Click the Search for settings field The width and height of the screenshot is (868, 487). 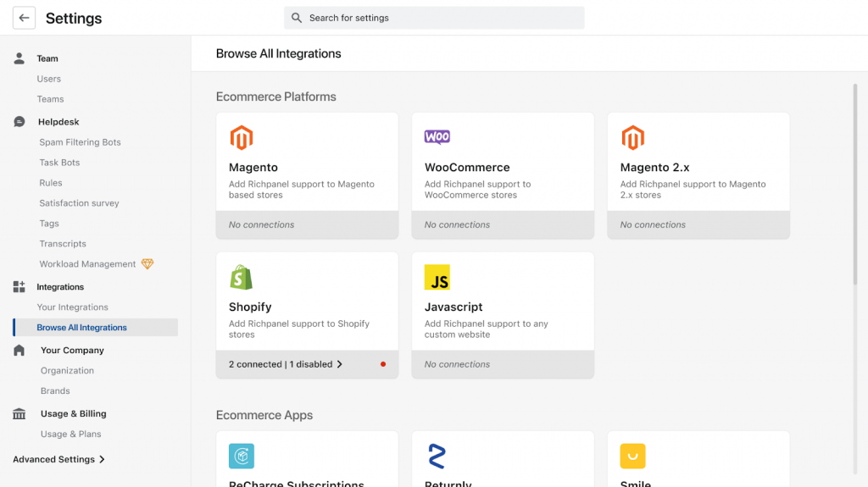tap(434, 18)
